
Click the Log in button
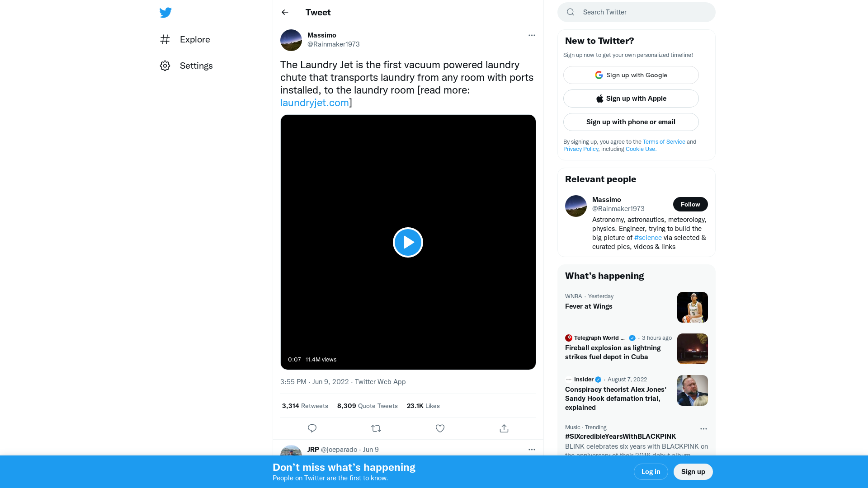coord(651,471)
